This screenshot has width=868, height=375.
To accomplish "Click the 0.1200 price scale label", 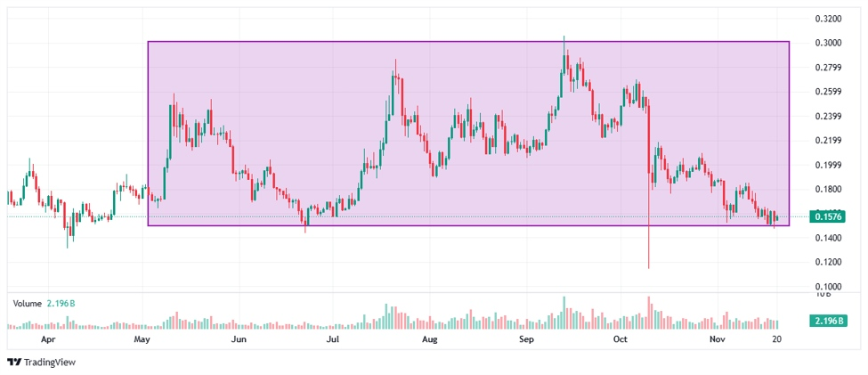I will 829,263.
